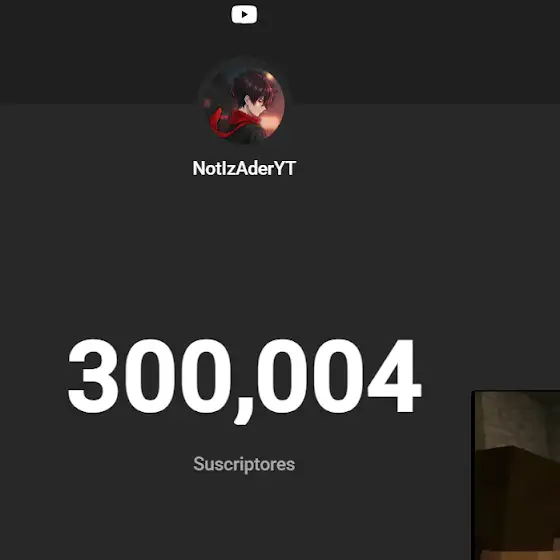Click the brown block in video preview
This screenshot has height=560, width=560.
point(518,500)
